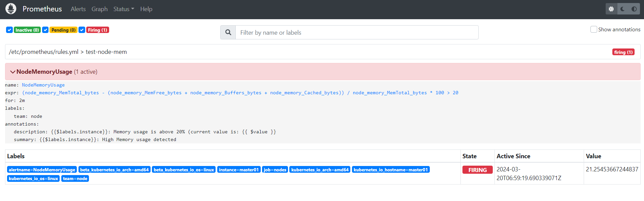Click the kubernetes_io_hostname=master01 label
This screenshot has height=201, width=644.
tap(391, 170)
